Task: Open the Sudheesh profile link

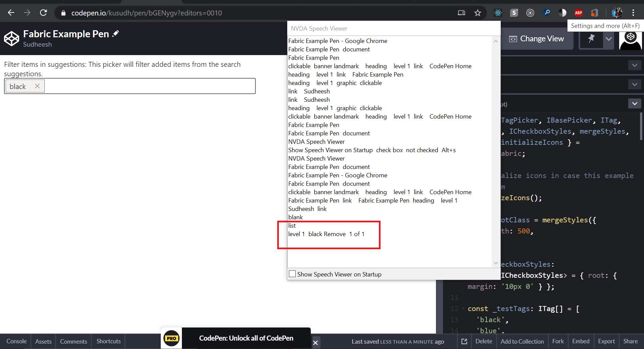Action: [x=37, y=44]
